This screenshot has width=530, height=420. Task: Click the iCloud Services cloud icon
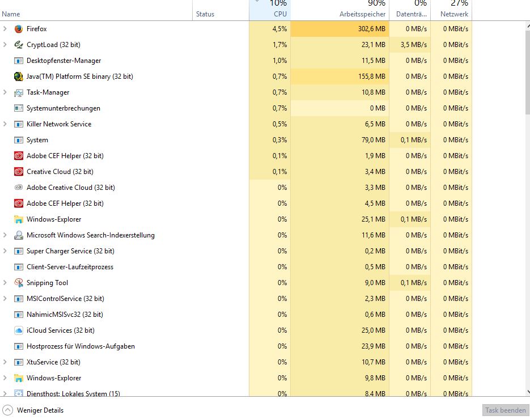(19, 331)
